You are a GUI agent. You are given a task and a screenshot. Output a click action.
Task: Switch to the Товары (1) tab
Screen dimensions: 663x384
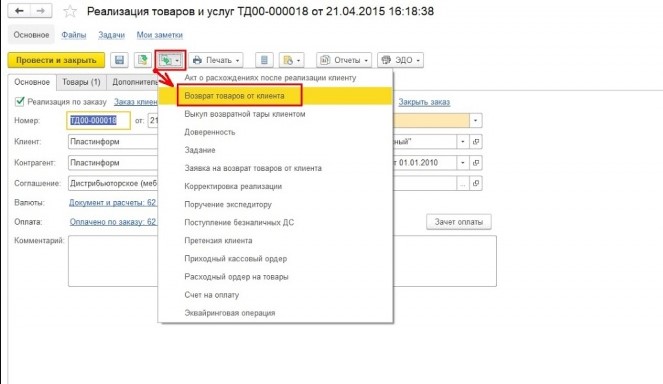click(81, 82)
